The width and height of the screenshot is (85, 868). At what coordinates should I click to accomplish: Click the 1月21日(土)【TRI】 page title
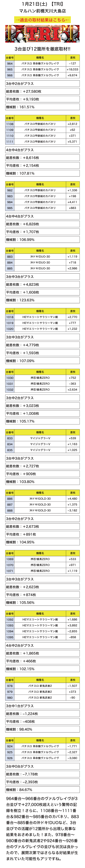click(x=42, y=4)
